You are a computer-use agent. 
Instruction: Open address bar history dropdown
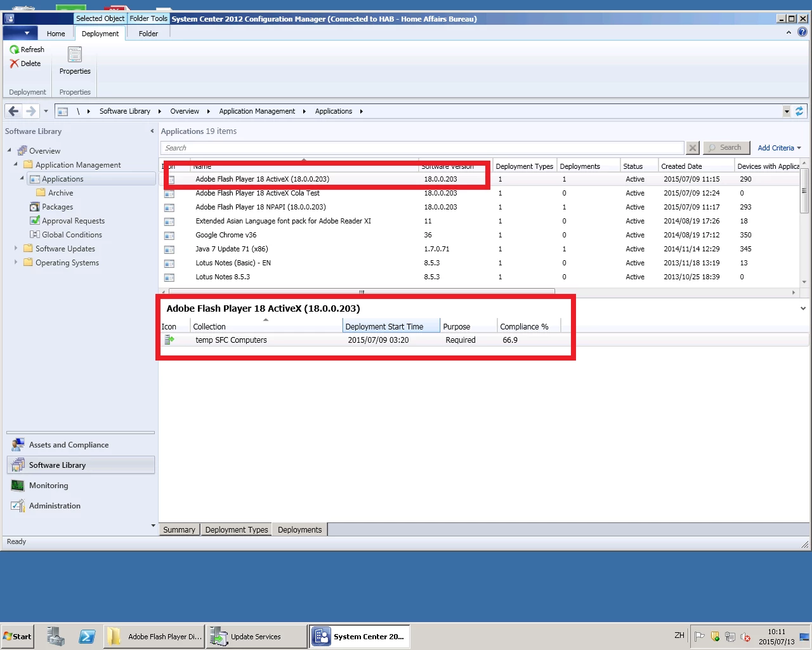tap(787, 111)
